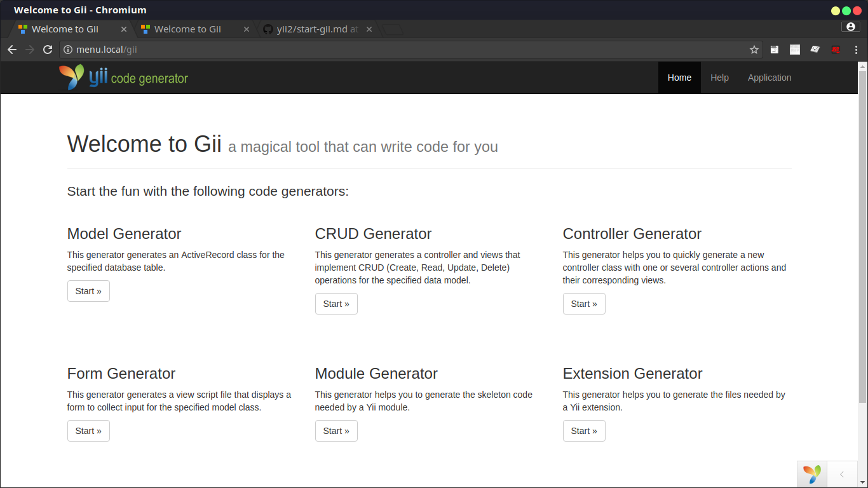Click the browser back arrow
This screenshot has height=488, width=868.
[12, 50]
